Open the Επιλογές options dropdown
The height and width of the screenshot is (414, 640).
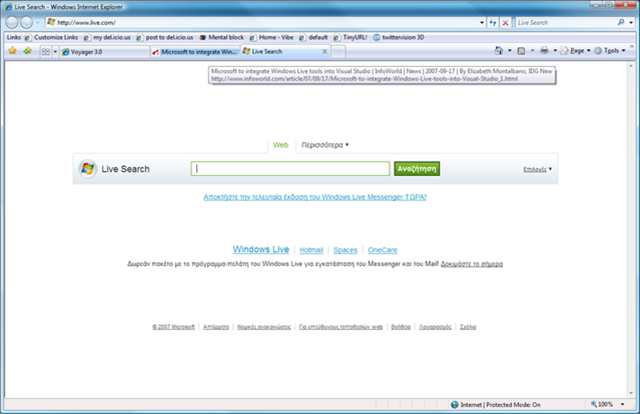coord(538,169)
